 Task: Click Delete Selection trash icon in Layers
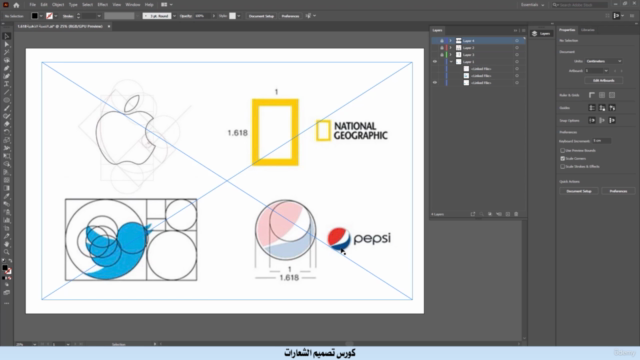516,214
